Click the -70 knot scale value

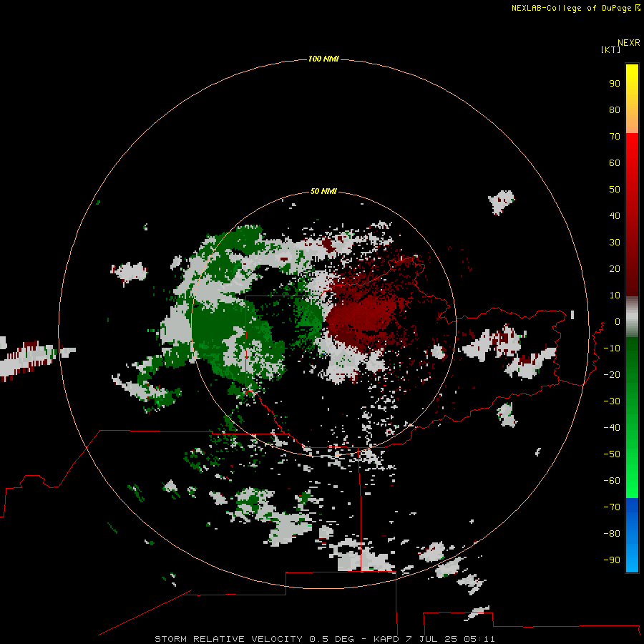coord(612,507)
